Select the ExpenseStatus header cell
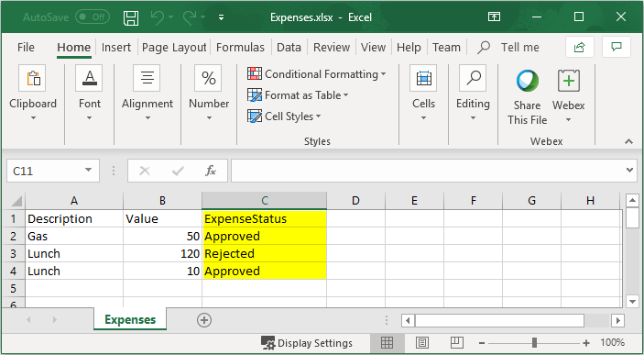Image resolution: width=644 pixels, height=355 pixels. tap(265, 218)
